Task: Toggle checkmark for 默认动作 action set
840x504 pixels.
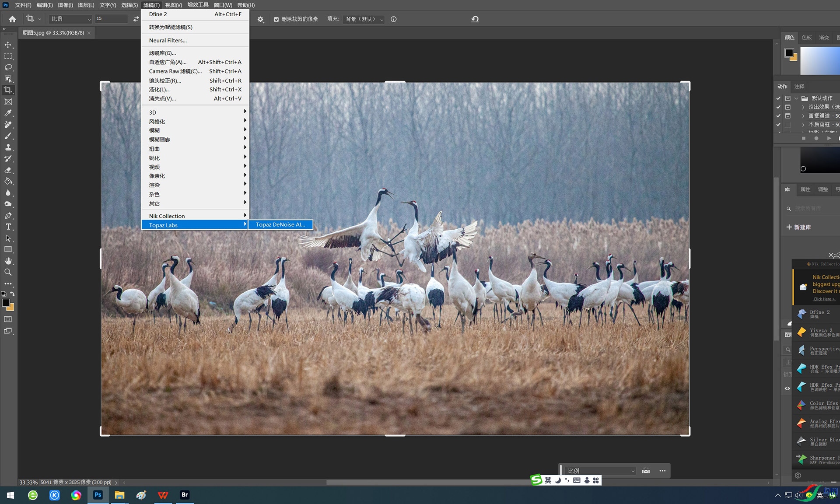Action: 778,98
